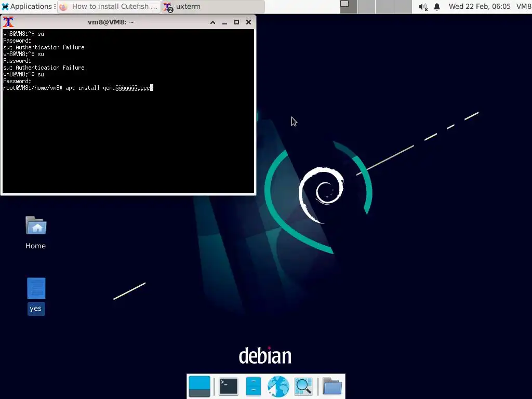This screenshot has width=532, height=399.
Task: Click the Firefox icon in the taskbar
Action: coord(63,7)
